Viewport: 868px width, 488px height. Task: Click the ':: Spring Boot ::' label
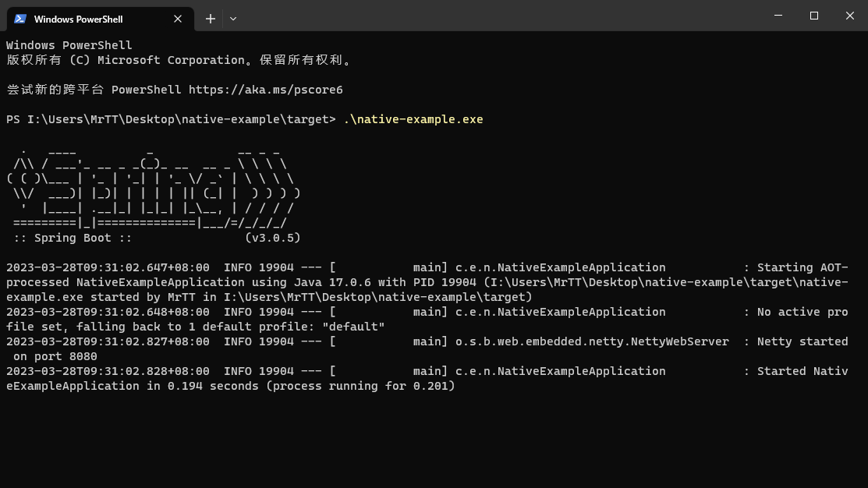pyautogui.click(x=73, y=238)
